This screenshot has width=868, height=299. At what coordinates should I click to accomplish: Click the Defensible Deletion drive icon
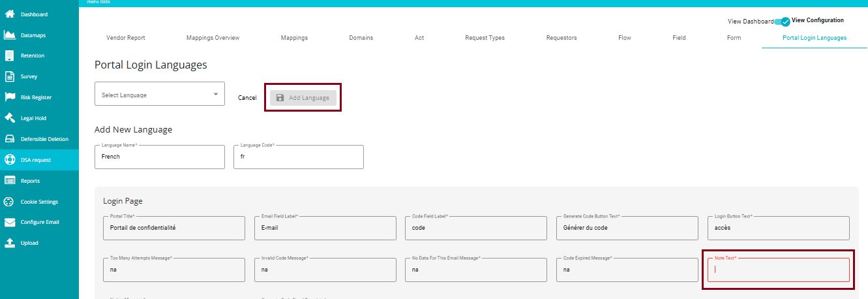[10, 139]
